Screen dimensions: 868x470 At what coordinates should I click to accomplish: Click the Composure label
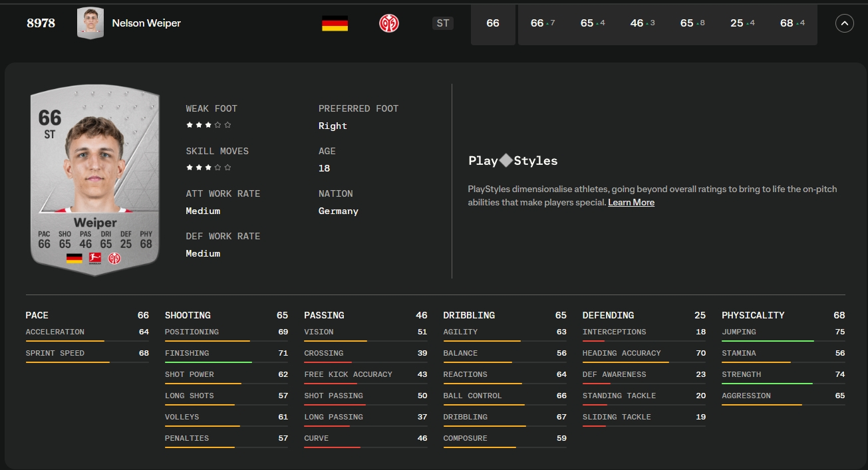466,438
